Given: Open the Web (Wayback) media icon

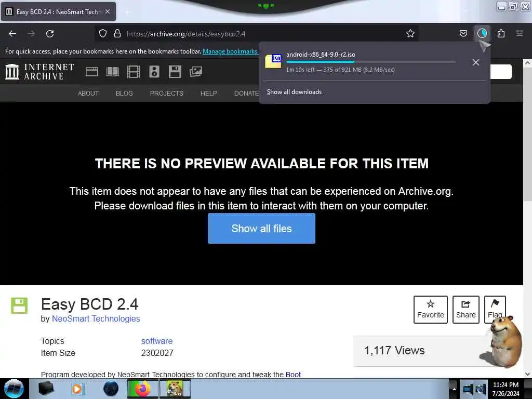Looking at the screenshot, I should pos(92,72).
